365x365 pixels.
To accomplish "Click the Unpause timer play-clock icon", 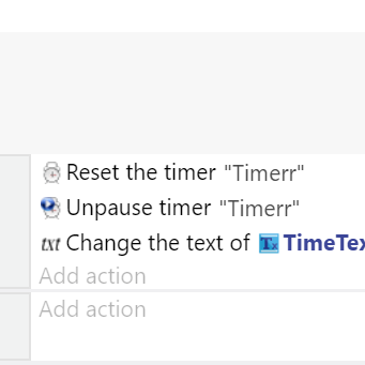I will [x=51, y=208].
